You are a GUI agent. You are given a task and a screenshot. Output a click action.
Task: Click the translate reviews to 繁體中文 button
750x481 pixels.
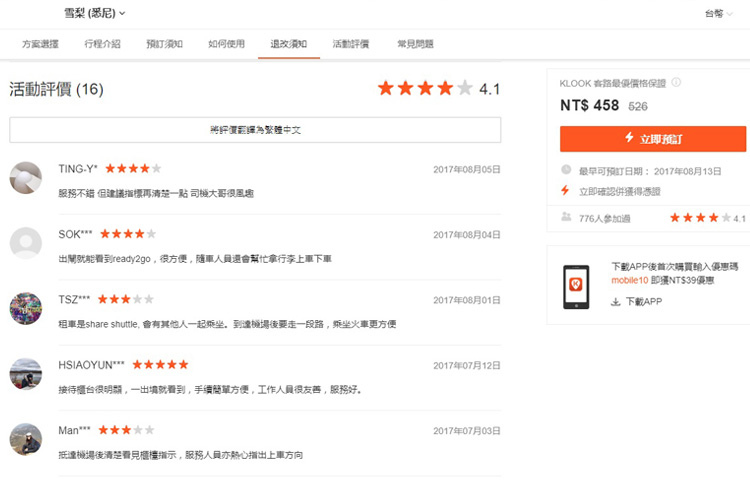(255, 130)
